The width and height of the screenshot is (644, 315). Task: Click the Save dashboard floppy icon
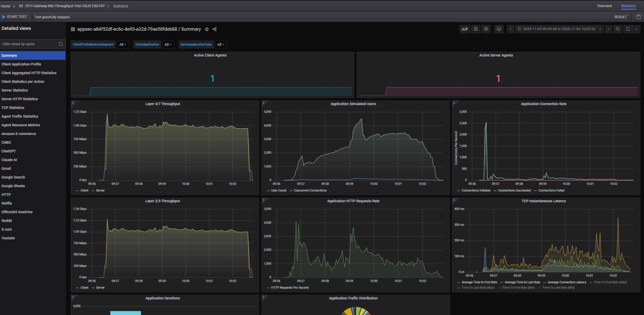coord(476,29)
